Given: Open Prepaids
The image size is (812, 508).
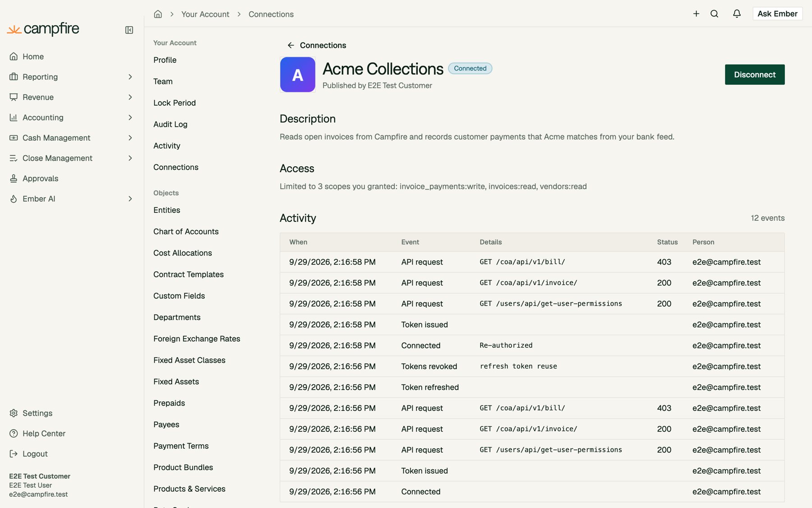Looking at the screenshot, I should click(x=169, y=403).
